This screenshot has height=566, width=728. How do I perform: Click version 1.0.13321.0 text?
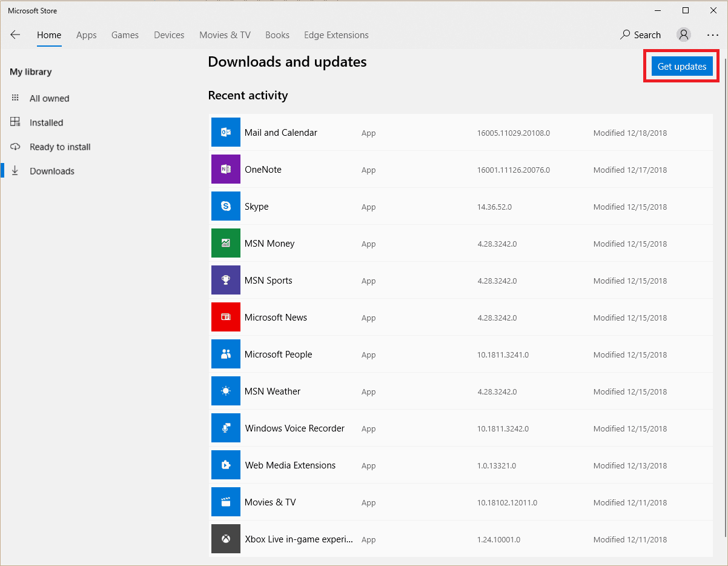pyautogui.click(x=497, y=465)
